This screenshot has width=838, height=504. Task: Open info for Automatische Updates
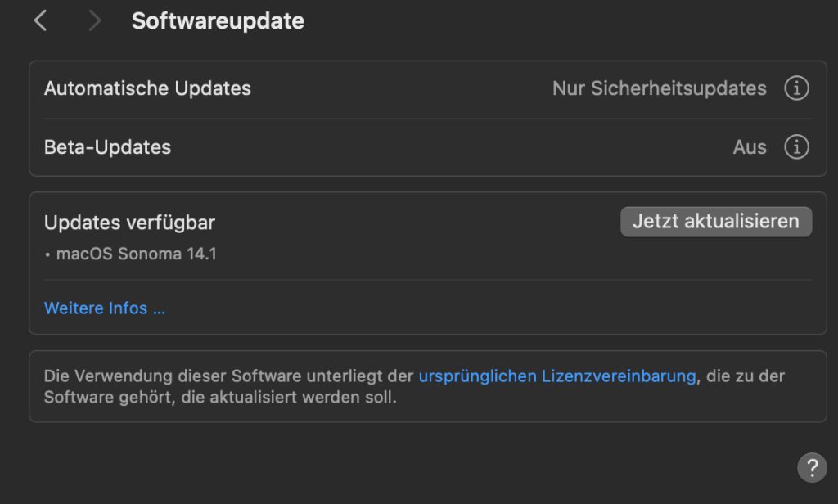(x=796, y=88)
